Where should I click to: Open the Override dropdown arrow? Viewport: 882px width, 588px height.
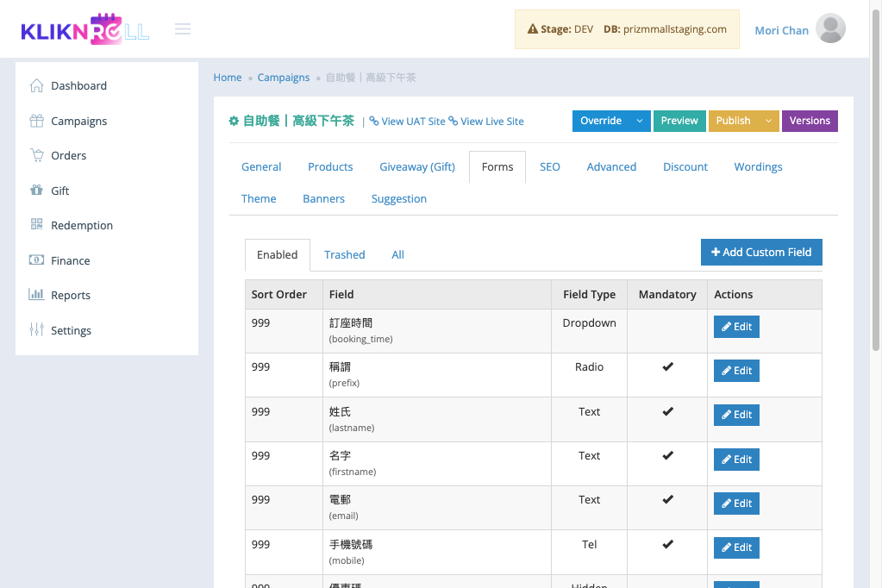(x=640, y=121)
